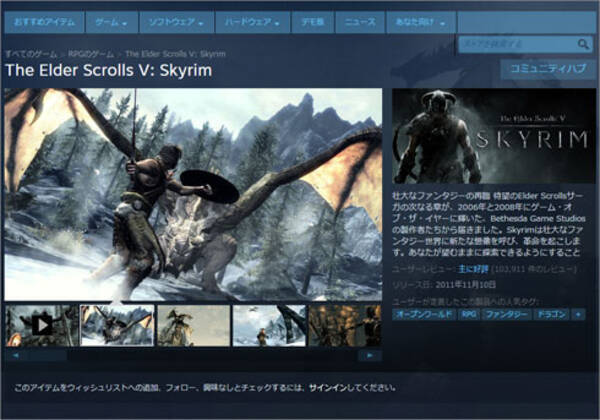Click the RPGのゲーム breadcrumb link
Screen dimensions: 600x420
[91, 54]
